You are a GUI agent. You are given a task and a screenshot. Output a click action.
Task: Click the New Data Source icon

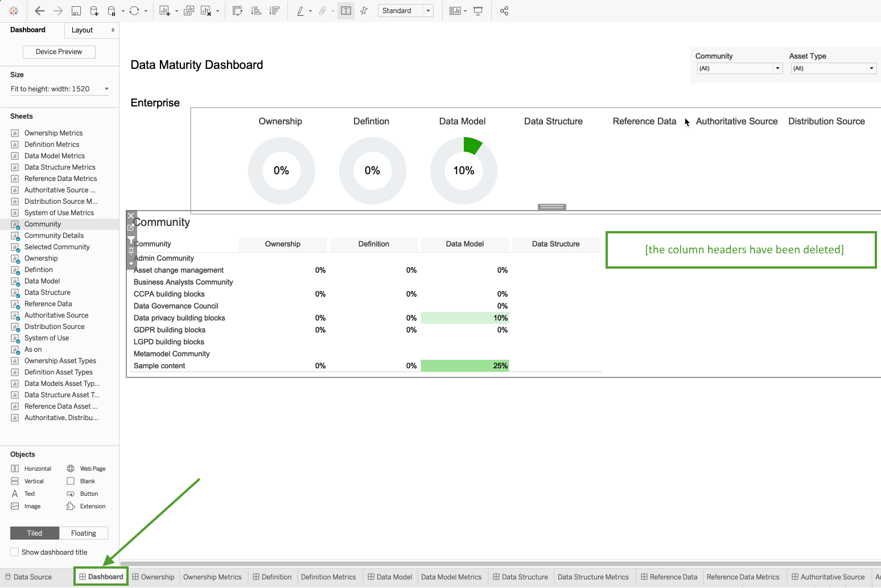[94, 11]
